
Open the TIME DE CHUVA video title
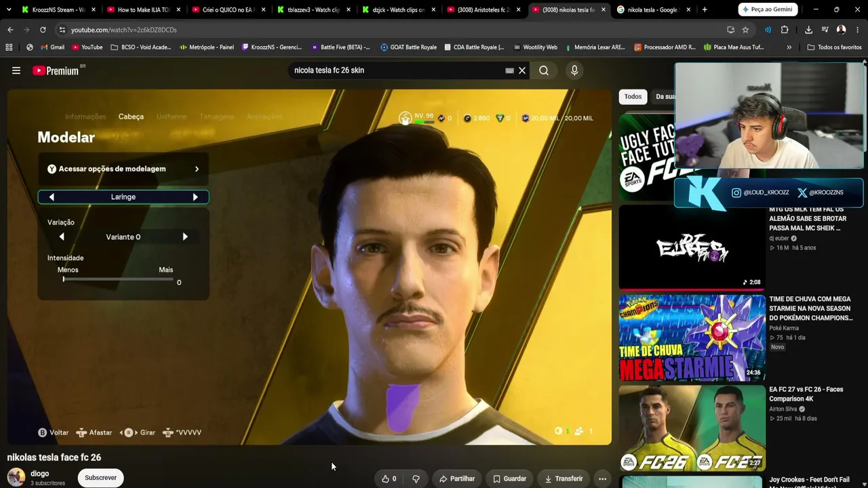[x=811, y=308]
